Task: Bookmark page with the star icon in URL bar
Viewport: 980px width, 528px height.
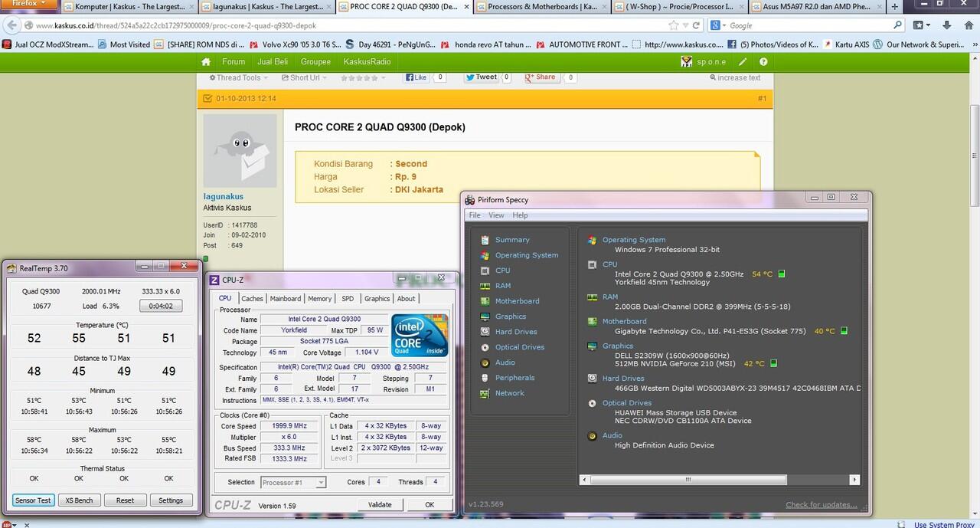Action: click(x=674, y=25)
